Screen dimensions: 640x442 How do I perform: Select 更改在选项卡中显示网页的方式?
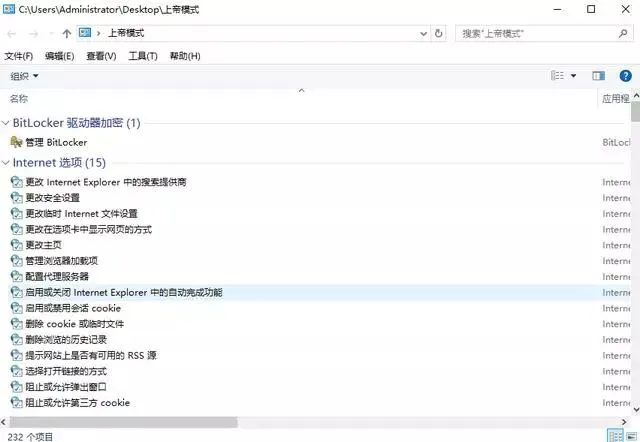click(89, 229)
